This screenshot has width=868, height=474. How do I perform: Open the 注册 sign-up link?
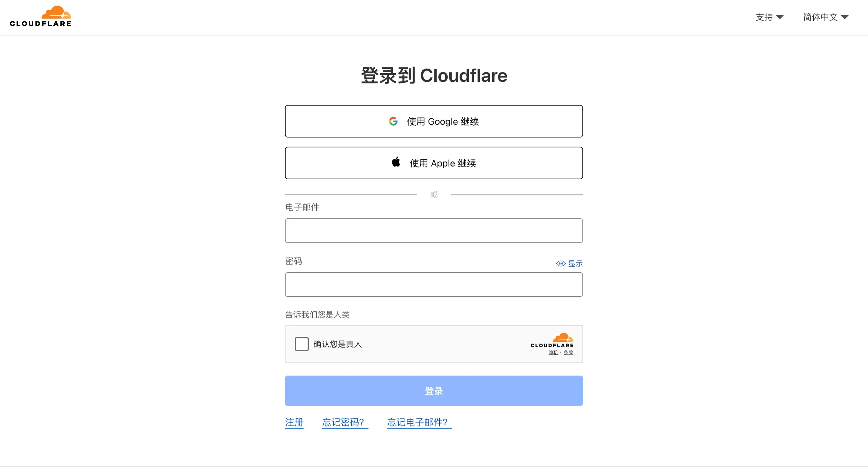point(294,422)
